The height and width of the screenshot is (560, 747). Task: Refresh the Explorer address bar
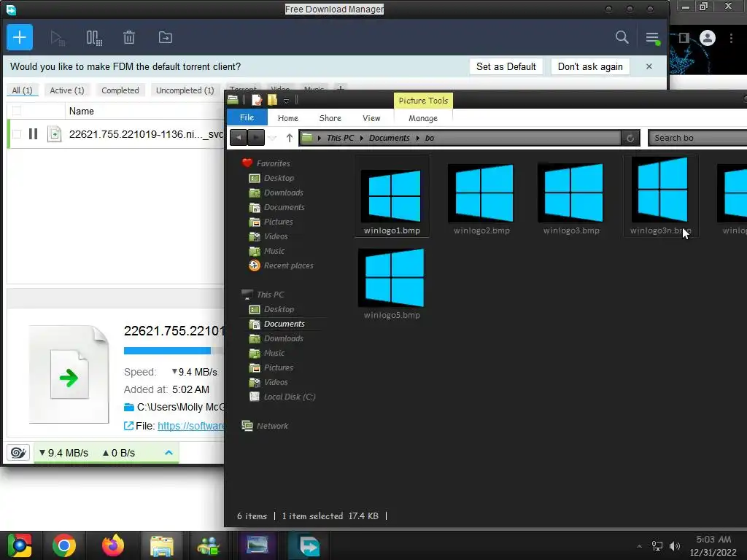point(630,138)
